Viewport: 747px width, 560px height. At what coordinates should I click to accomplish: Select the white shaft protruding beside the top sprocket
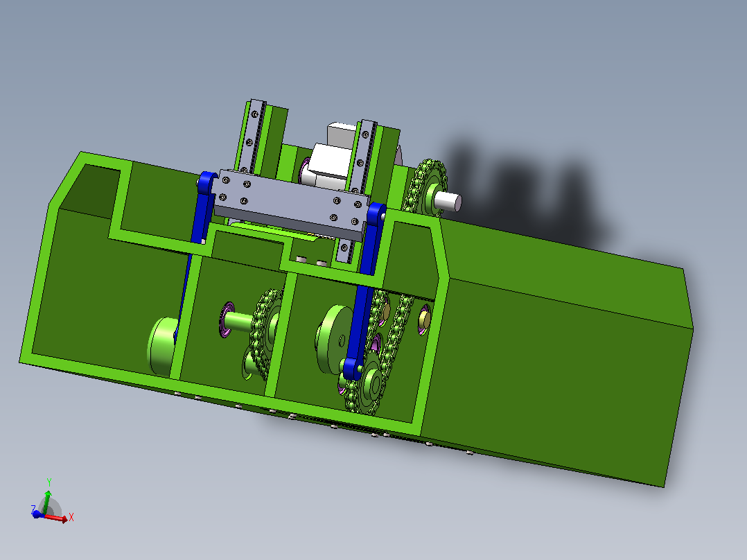coord(448,201)
